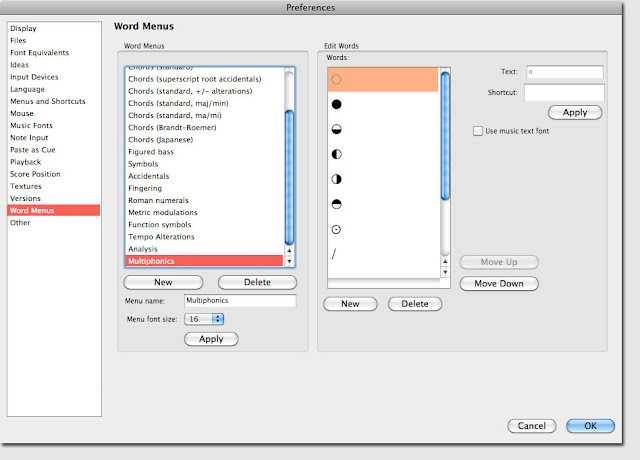640x460 pixels.
Task: Select the right-half-filled circle symbol
Action: pos(336,179)
